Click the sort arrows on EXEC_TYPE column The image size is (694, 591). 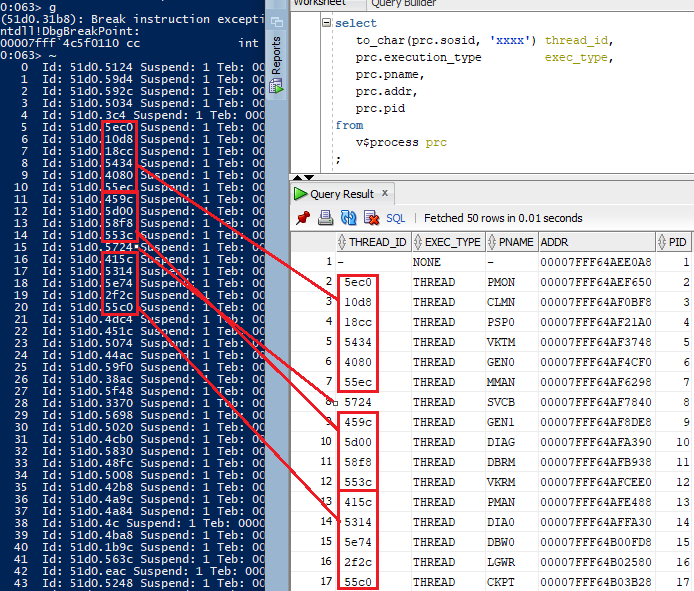pyautogui.click(x=418, y=242)
